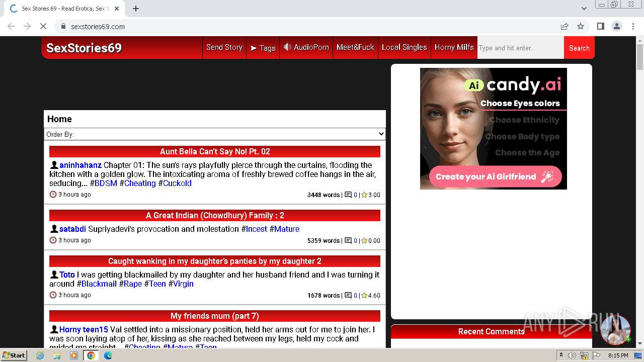The height and width of the screenshot is (362, 644).
Task: Open the Tags menu item
Action: (263, 48)
